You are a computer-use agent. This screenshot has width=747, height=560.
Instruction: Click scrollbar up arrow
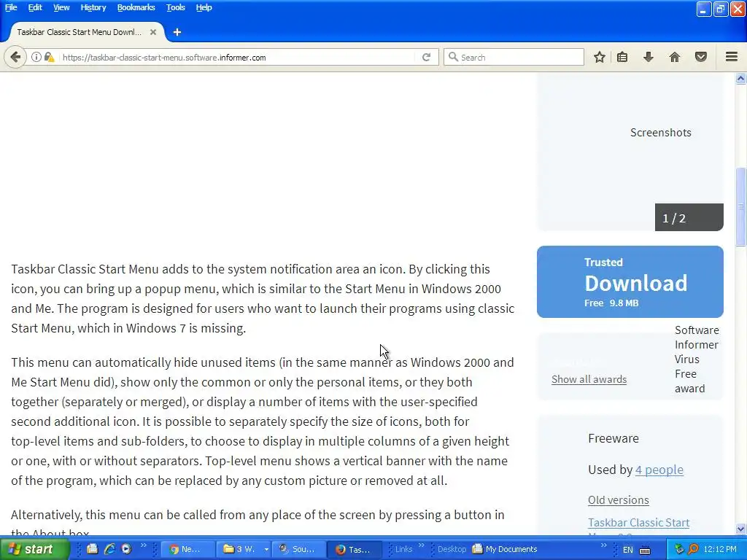(x=740, y=79)
